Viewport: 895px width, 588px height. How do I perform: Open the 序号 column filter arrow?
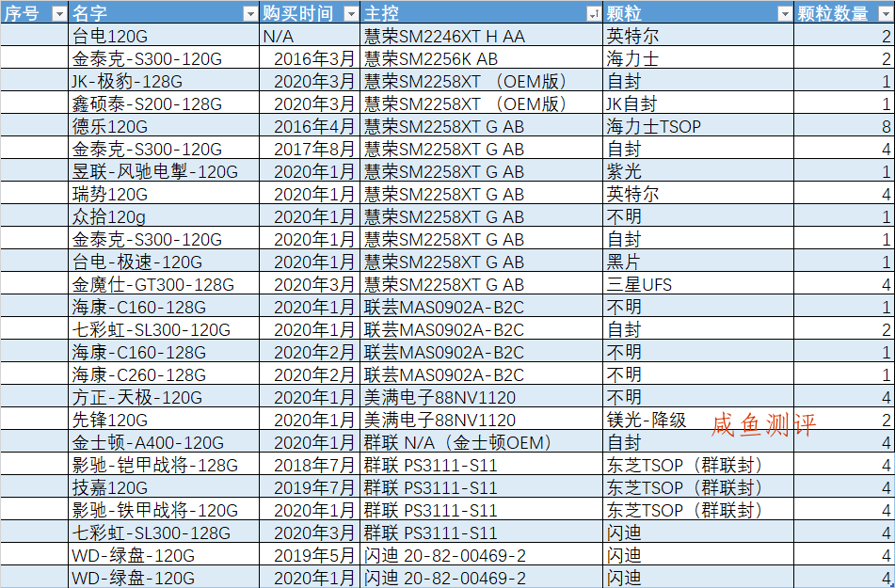click(x=59, y=14)
